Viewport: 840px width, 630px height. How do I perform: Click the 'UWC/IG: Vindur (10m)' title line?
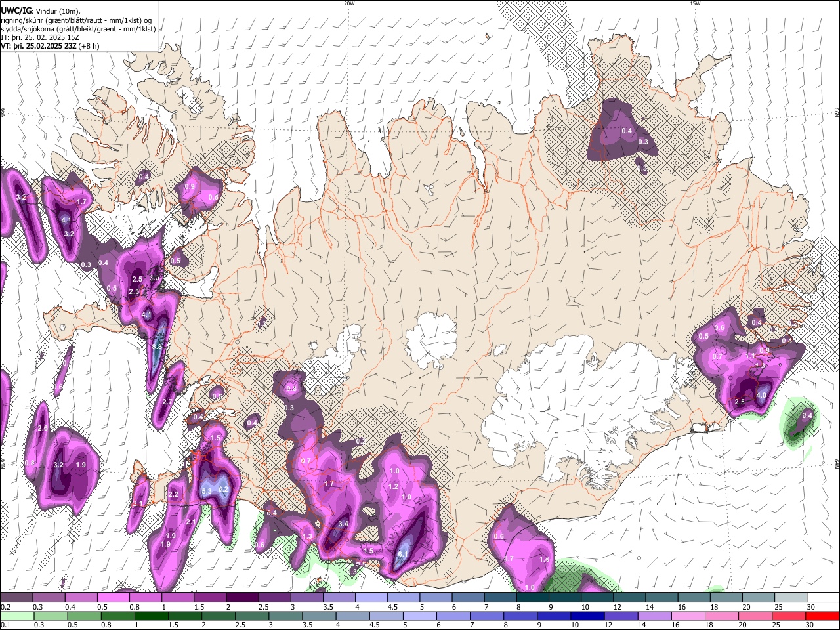[41, 10]
